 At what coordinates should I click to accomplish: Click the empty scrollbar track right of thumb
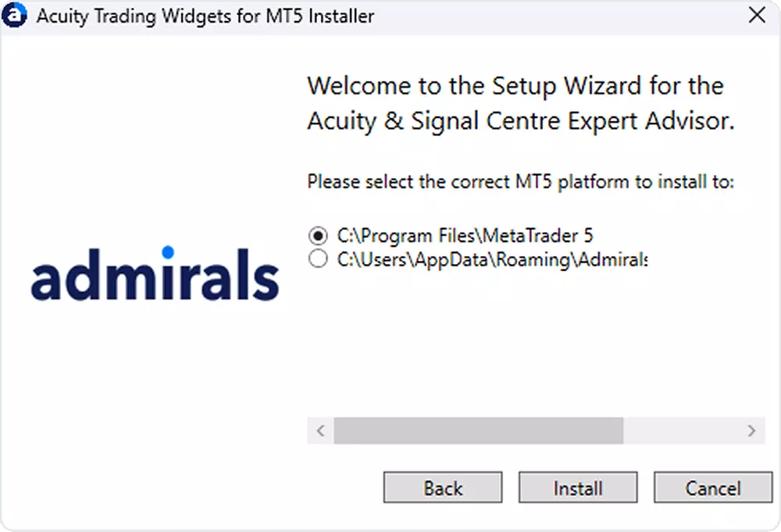[681, 430]
